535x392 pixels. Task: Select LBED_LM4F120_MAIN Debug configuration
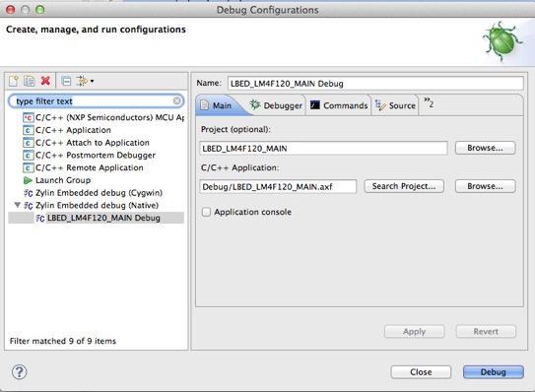click(x=103, y=218)
